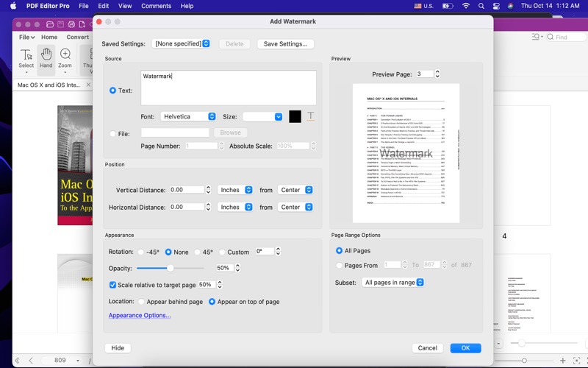Click the OK button
588x368 pixels.
coord(465,348)
